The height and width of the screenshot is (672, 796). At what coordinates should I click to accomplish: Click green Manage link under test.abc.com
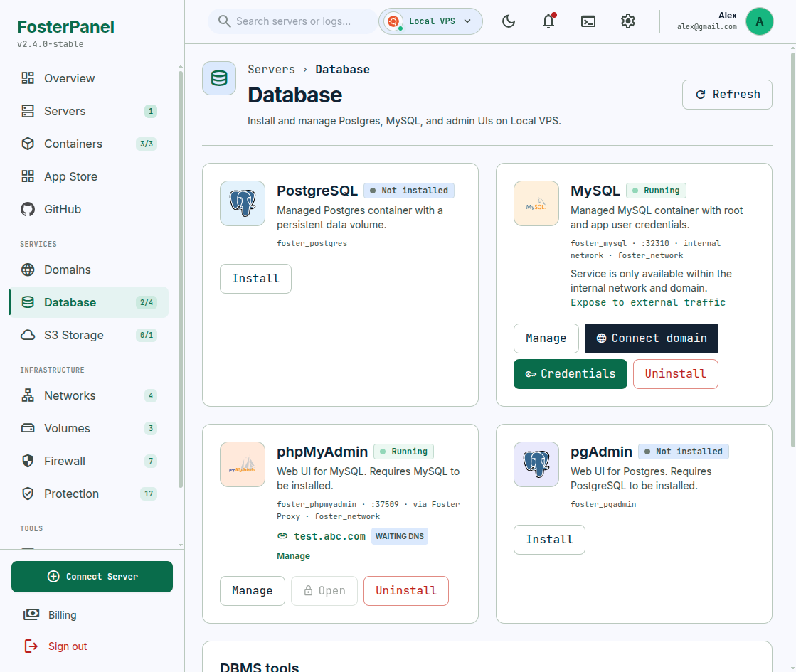click(x=293, y=556)
